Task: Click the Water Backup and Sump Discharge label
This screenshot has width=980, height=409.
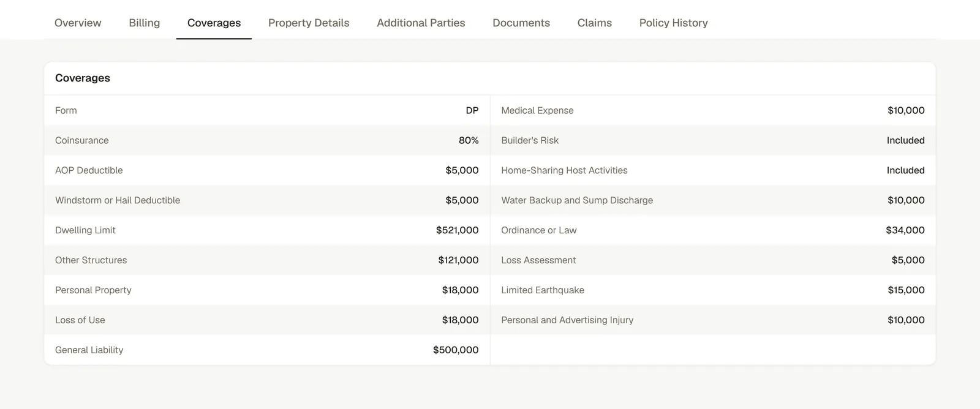Action: 577,200
